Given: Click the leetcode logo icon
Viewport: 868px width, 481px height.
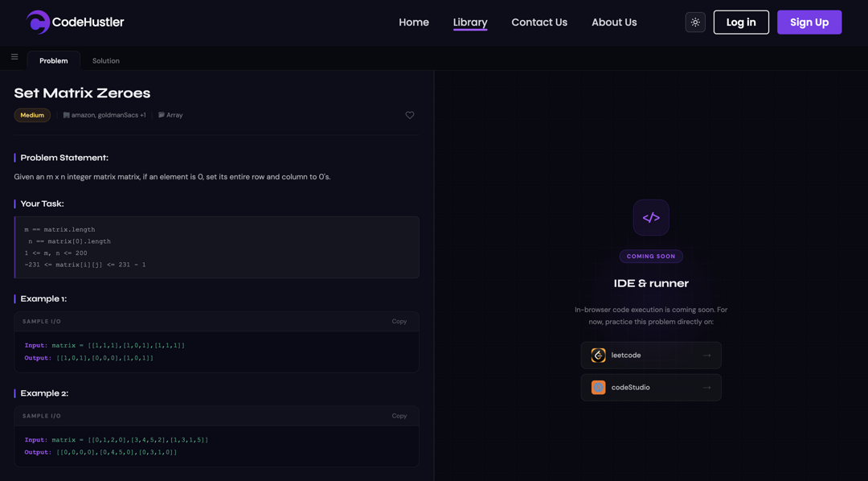Looking at the screenshot, I should [599, 356].
